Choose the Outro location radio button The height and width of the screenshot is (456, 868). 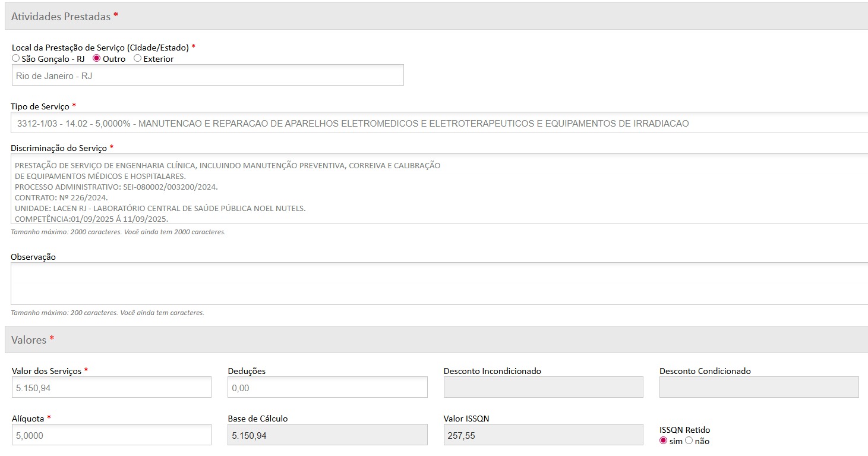tap(97, 59)
